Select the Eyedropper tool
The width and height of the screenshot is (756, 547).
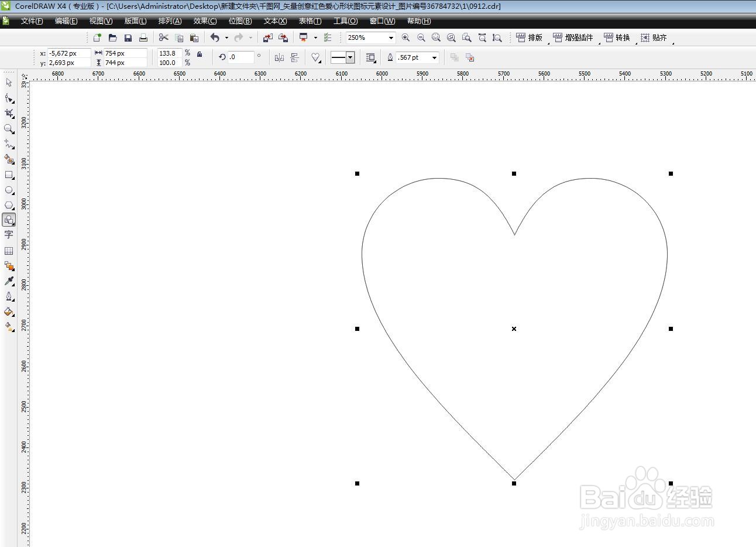click(9, 281)
